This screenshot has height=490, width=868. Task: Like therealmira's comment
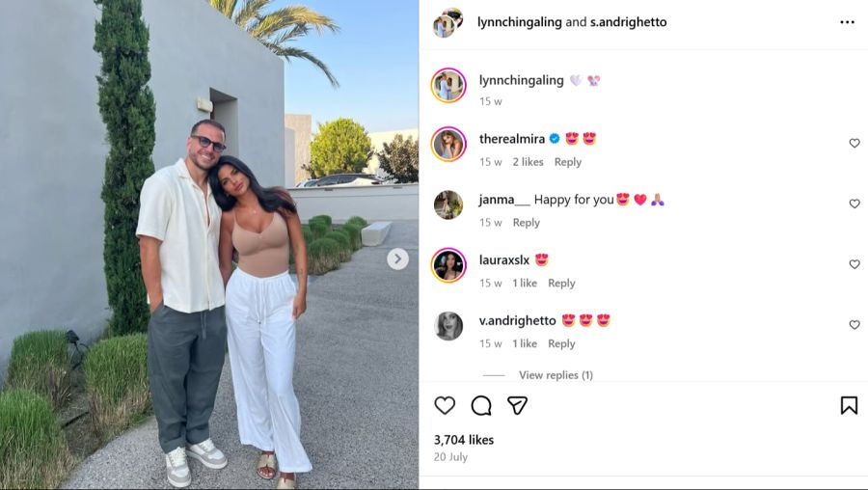click(x=854, y=144)
